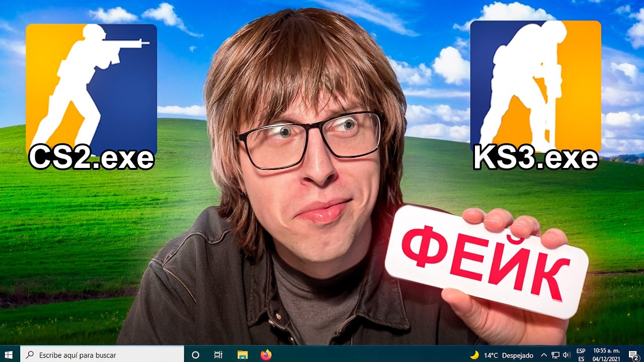Screen dimensions: 644x362
Task: Launch Firefox from the taskbar
Action: (x=266, y=354)
